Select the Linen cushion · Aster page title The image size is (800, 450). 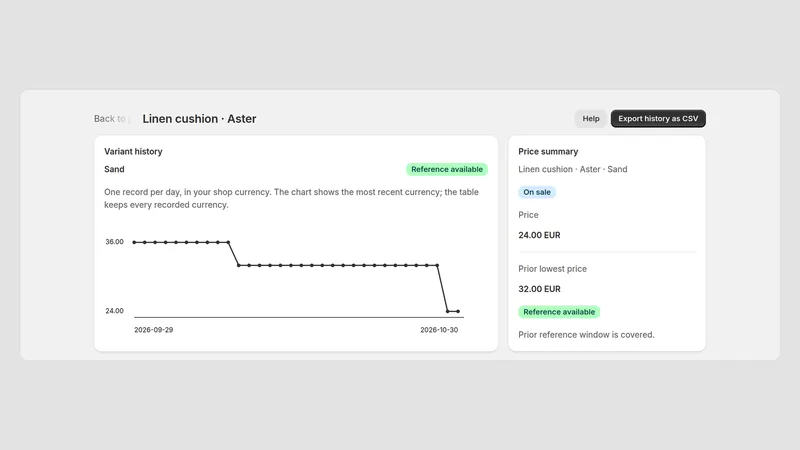[199, 119]
